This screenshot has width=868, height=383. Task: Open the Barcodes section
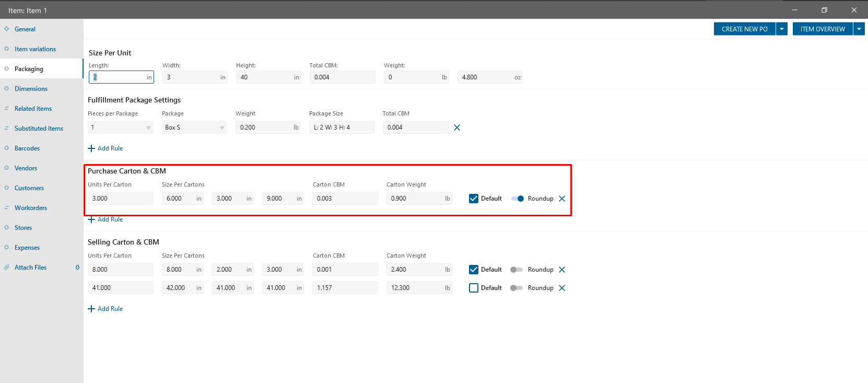point(27,148)
